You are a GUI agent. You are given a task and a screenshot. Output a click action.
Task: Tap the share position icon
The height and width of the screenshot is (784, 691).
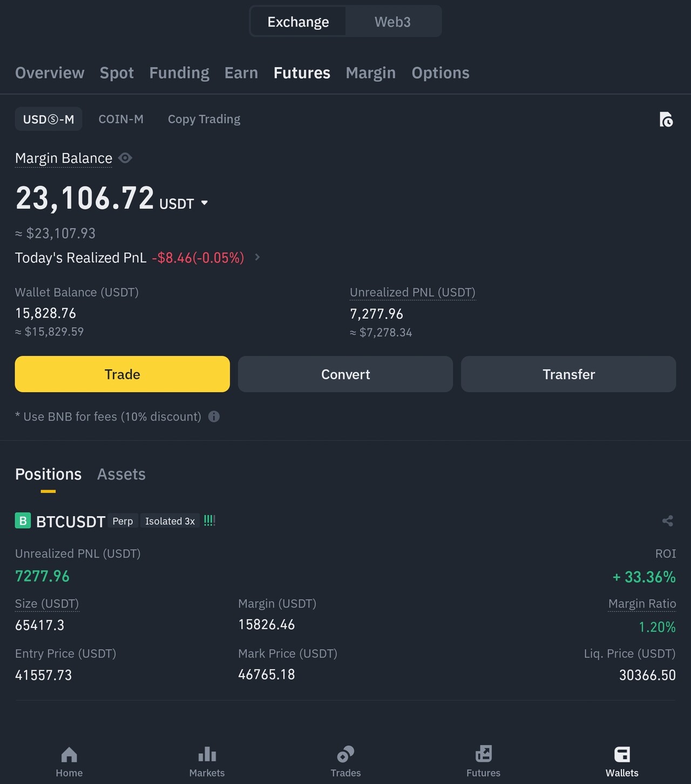click(667, 521)
